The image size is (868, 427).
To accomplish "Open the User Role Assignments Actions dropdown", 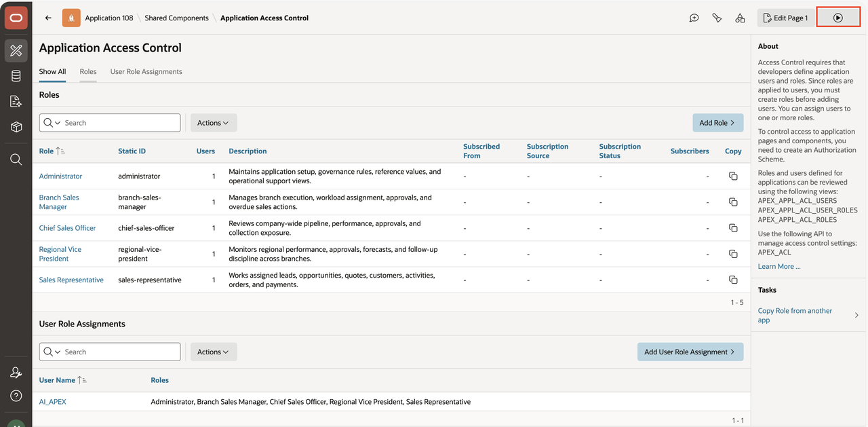I will coord(213,352).
